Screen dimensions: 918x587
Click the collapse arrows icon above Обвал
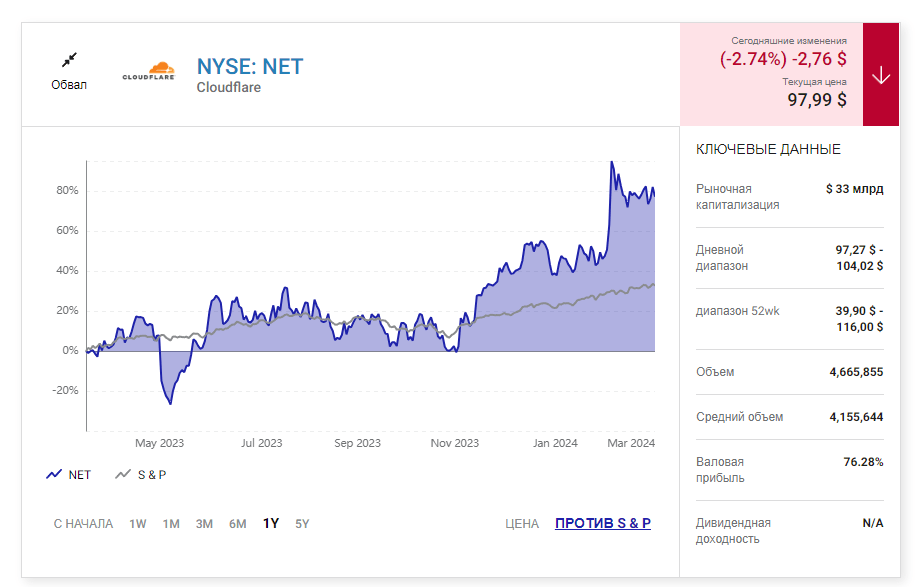click(69, 60)
